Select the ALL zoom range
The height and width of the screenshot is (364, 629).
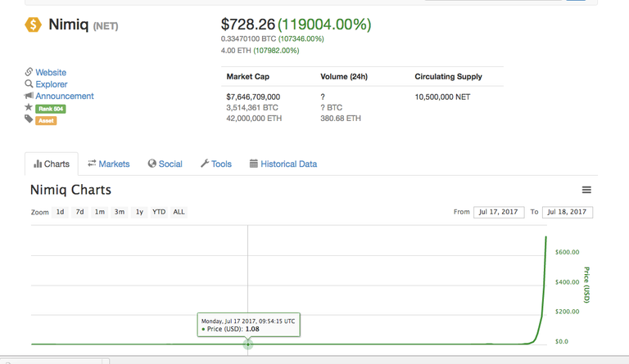pyautogui.click(x=179, y=212)
